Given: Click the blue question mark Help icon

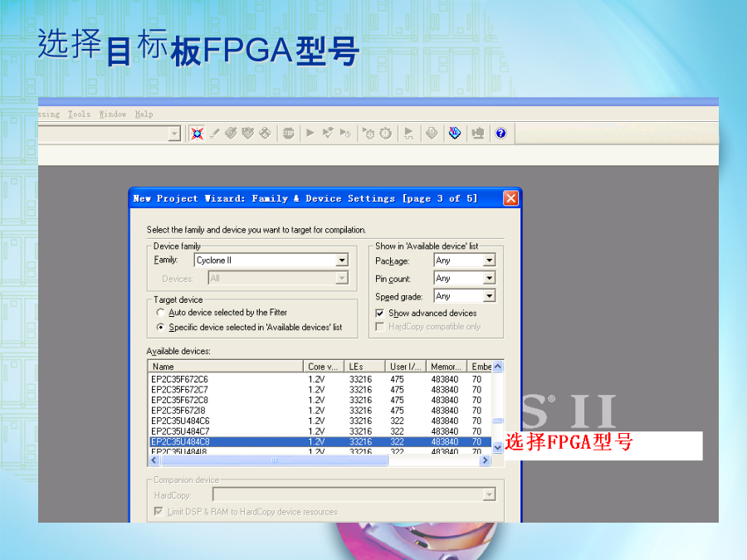Looking at the screenshot, I should [500, 134].
